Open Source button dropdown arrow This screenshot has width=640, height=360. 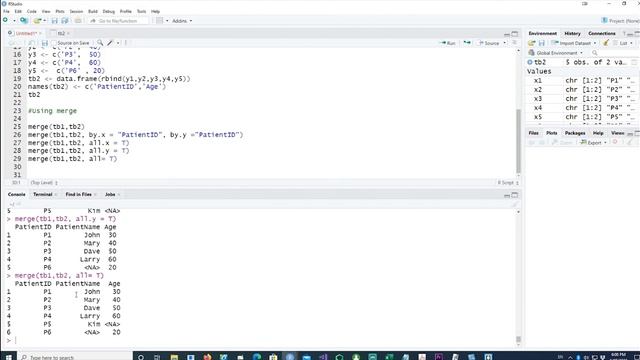504,43
